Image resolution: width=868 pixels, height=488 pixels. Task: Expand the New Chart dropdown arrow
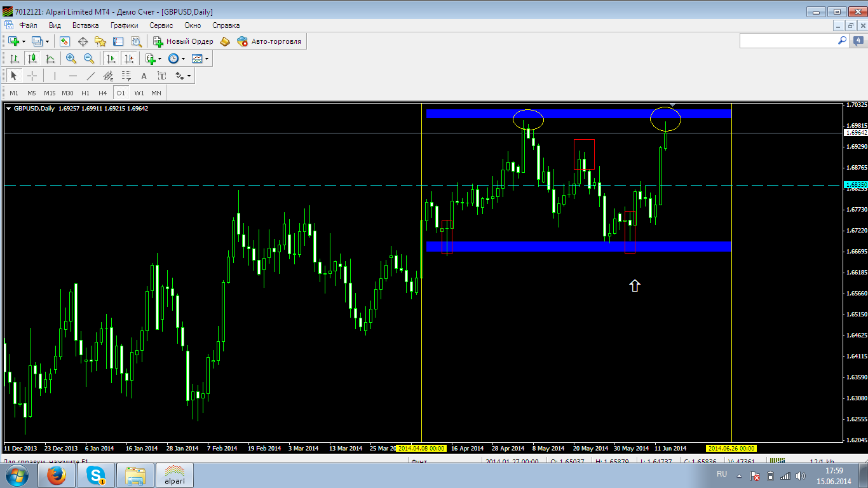(24, 41)
